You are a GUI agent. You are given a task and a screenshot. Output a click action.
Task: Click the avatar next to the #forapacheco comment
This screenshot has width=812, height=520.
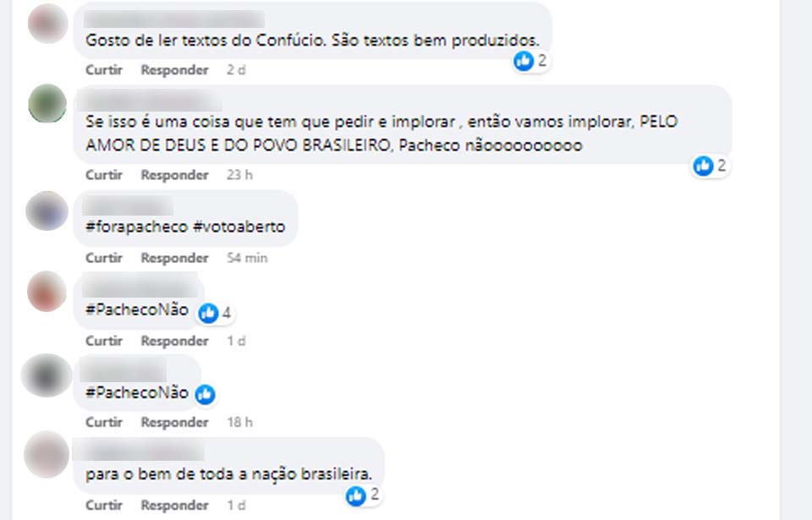47,211
